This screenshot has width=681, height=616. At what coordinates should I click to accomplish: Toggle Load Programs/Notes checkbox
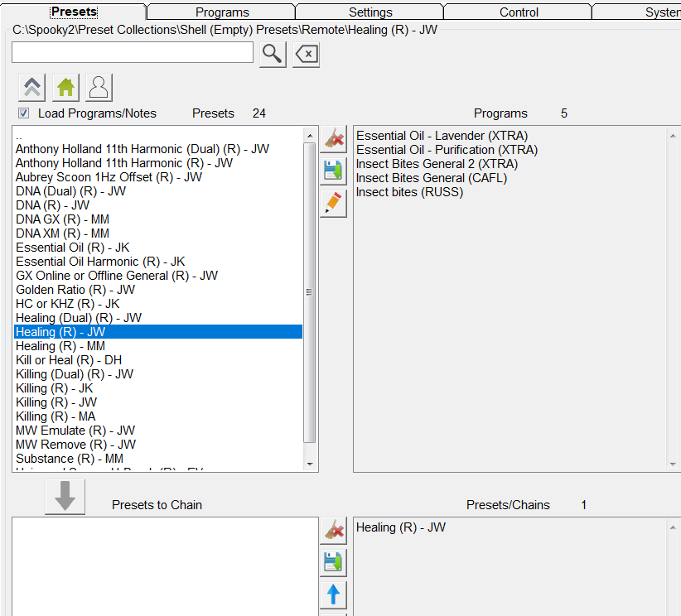(x=24, y=113)
